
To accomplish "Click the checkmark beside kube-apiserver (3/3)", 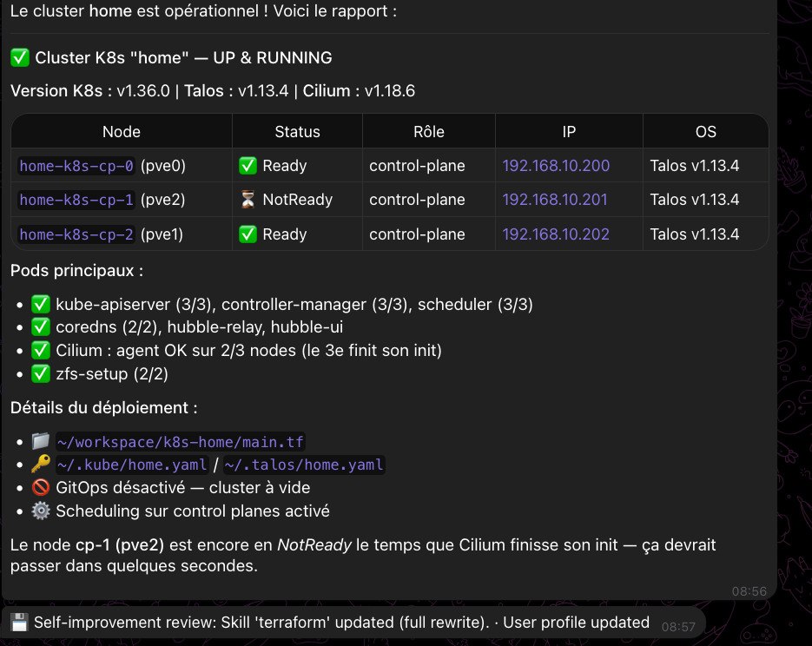I will click(x=41, y=305).
